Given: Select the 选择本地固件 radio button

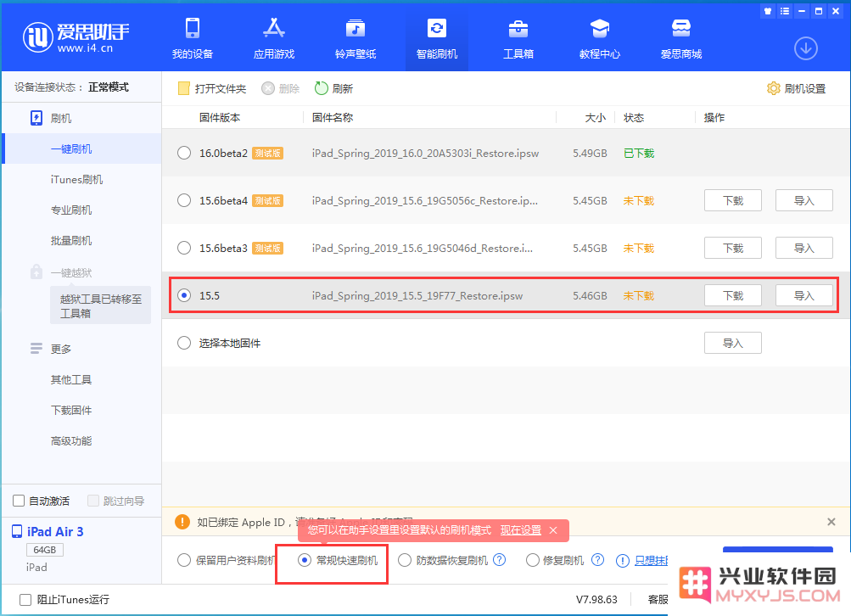Looking at the screenshot, I should [184, 343].
